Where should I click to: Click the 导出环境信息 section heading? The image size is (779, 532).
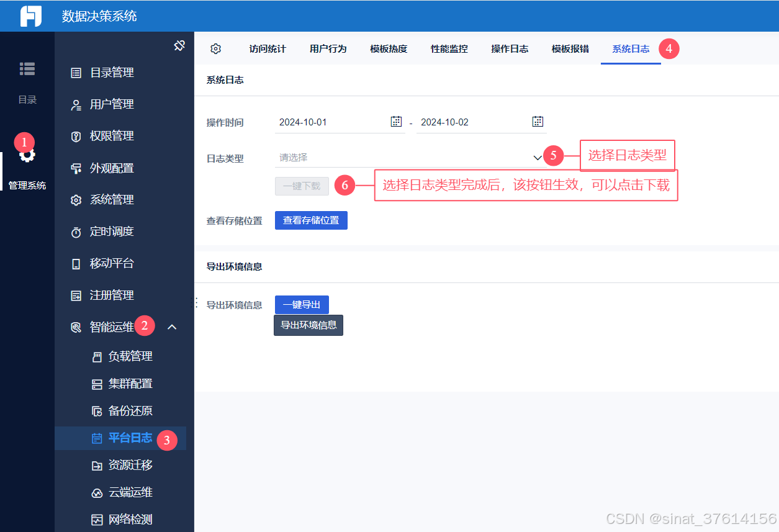tap(234, 266)
